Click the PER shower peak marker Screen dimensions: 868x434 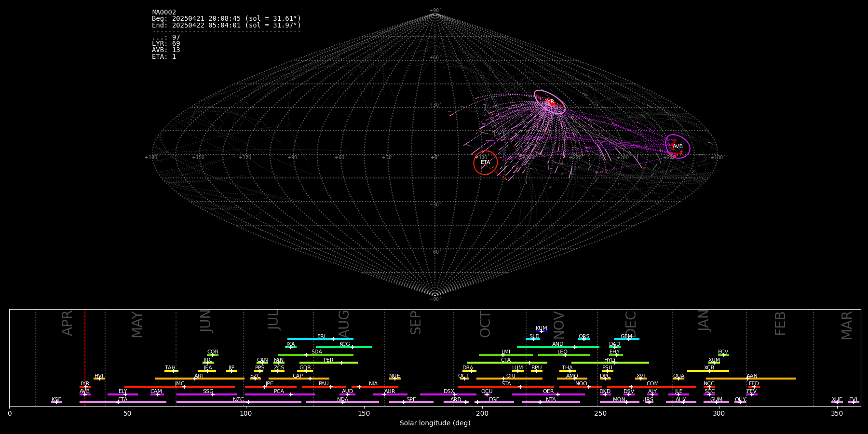[x=341, y=363]
